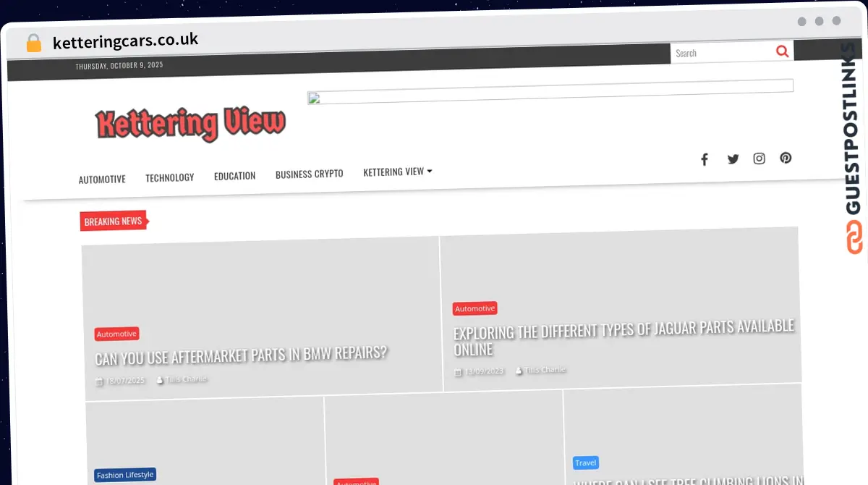This screenshot has width=868, height=485.
Task: Open the Automotive menu item
Action: (102, 180)
